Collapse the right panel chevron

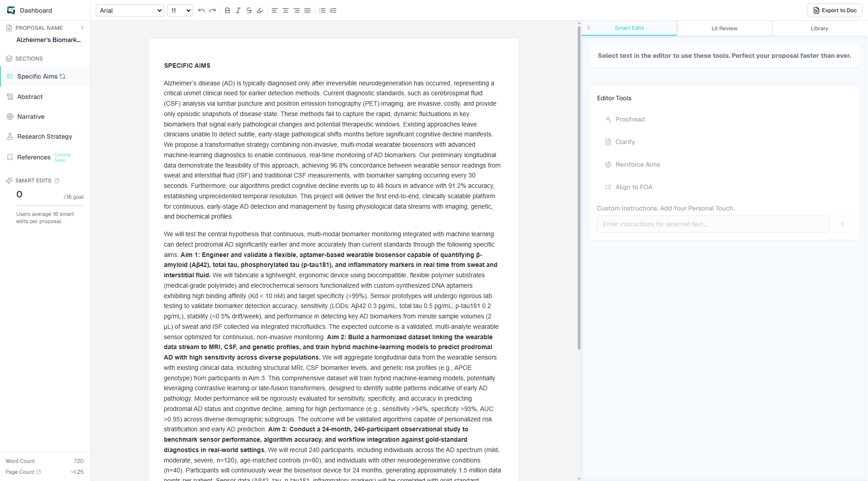(589, 28)
